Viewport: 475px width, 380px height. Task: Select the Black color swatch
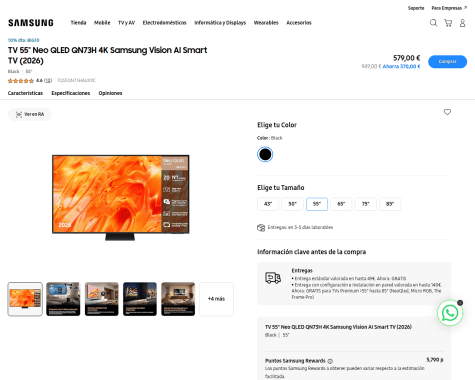pyautogui.click(x=265, y=154)
